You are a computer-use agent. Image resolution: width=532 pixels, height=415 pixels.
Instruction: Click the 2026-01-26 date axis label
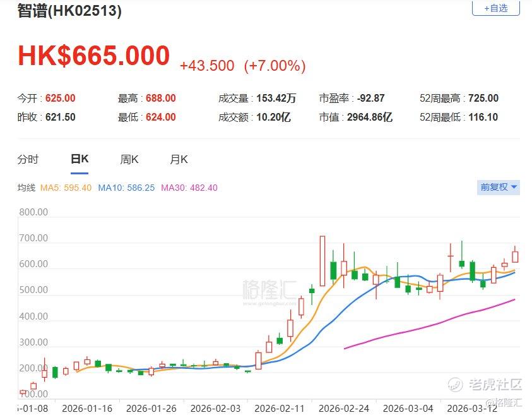pyautogui.click(x=151, y=408)
